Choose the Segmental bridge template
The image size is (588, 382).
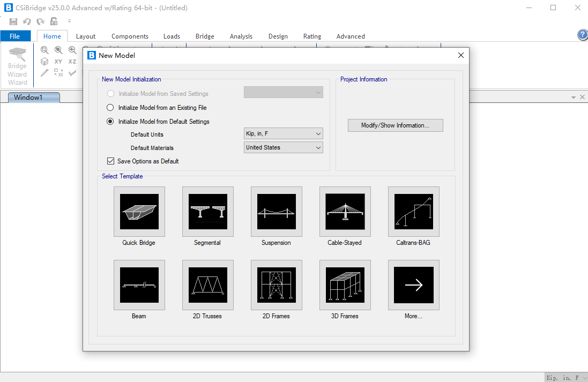pos(208,212)
